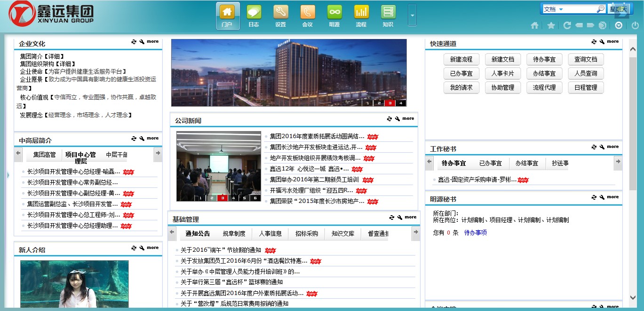Click the search magnifier icon

601,9
